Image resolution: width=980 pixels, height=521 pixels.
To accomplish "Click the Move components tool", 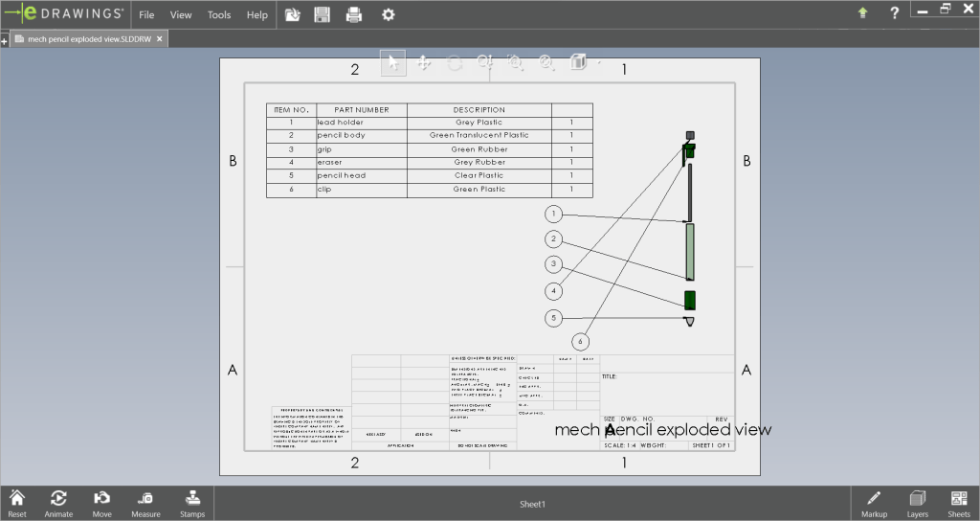I will [101, 503].
